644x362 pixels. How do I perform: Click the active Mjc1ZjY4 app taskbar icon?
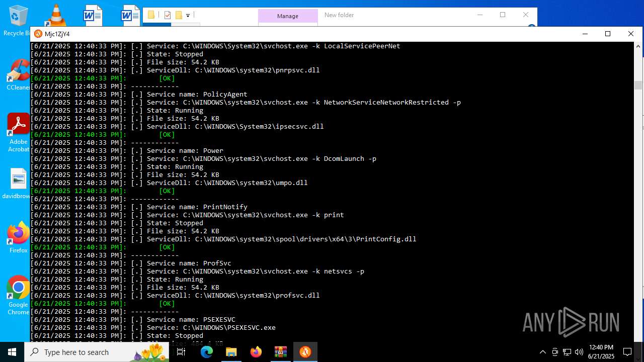[x=305, y=352]
